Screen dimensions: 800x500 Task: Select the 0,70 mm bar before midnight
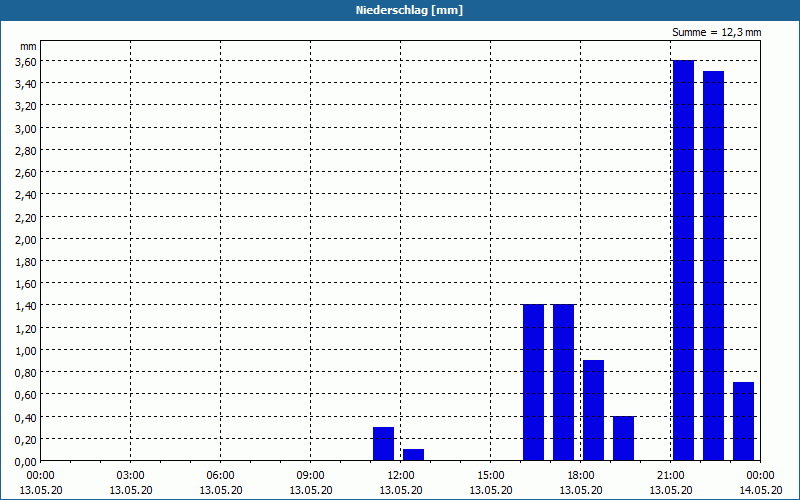pos(743,421)
